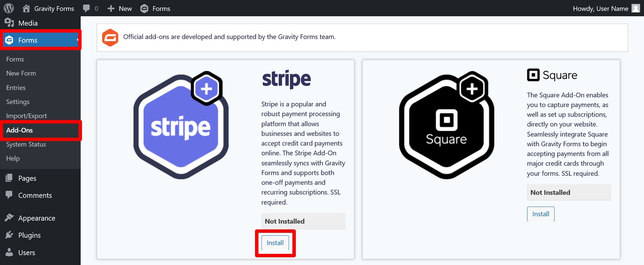Screen dimensions: 644x265
Task: Install the Square add-on
Action: [541, 214]
